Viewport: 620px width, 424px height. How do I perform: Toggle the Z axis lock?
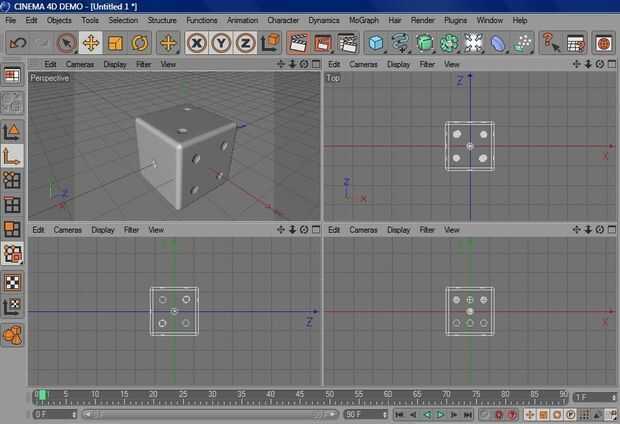click(245, 43)
